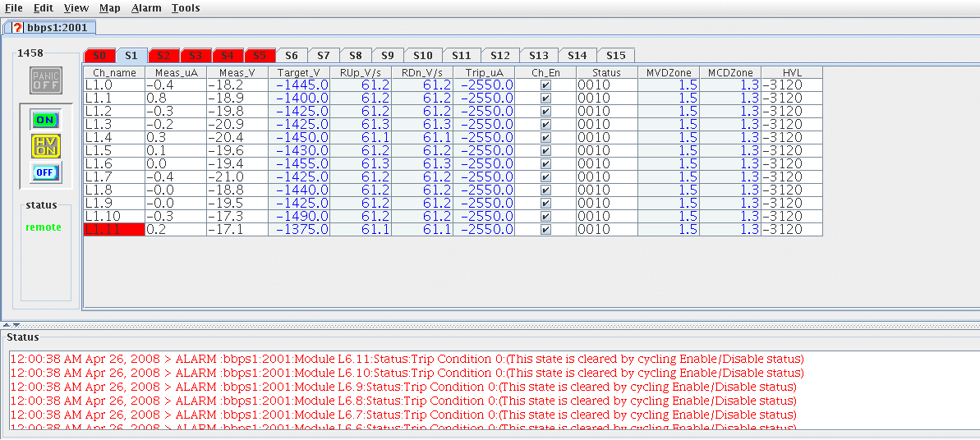Click MVDZone cell for channel L1.8

point(669,190)
